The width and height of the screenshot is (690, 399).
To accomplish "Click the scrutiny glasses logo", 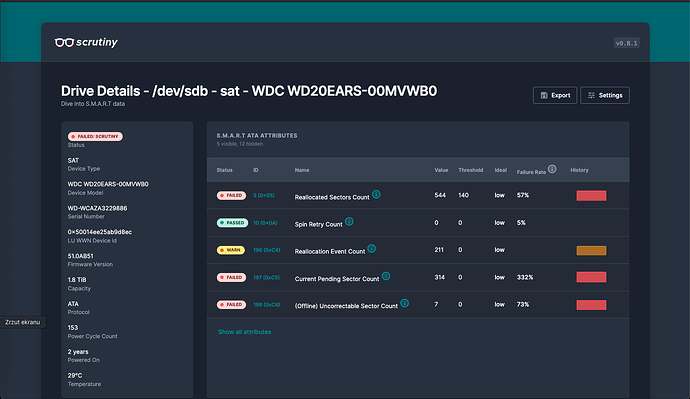I will [x=86, y=42].
